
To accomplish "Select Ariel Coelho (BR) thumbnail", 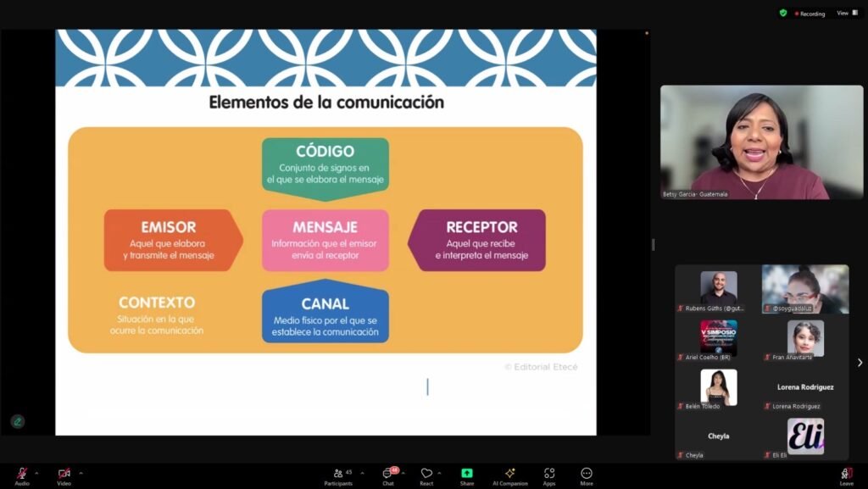I will 719,338.
